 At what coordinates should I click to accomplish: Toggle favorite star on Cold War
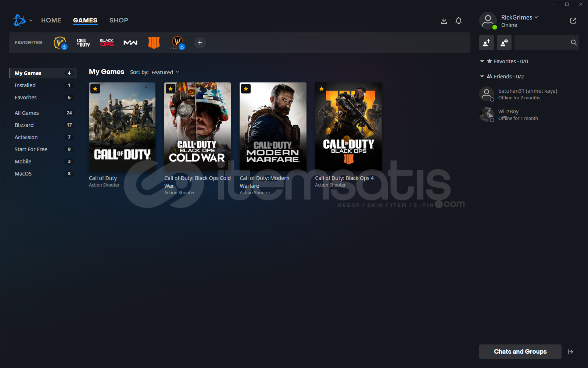point(171,89)
